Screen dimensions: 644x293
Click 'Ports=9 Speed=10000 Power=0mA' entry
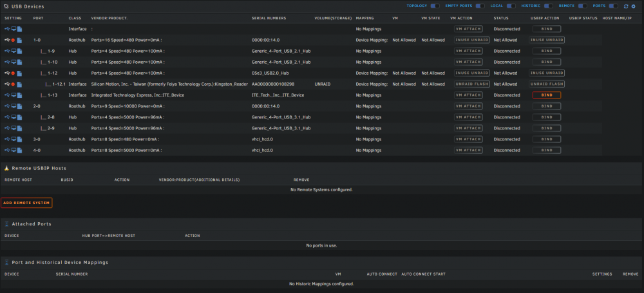point(126,106)
